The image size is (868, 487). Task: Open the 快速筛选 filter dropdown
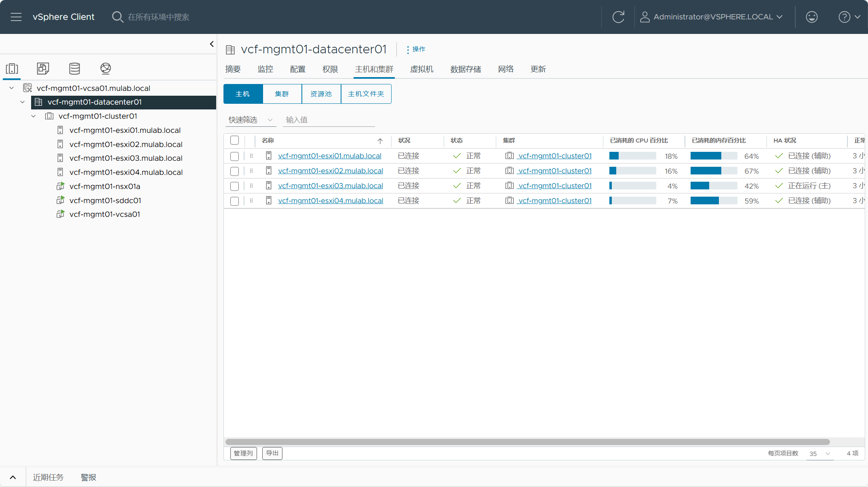click(251, 120)
